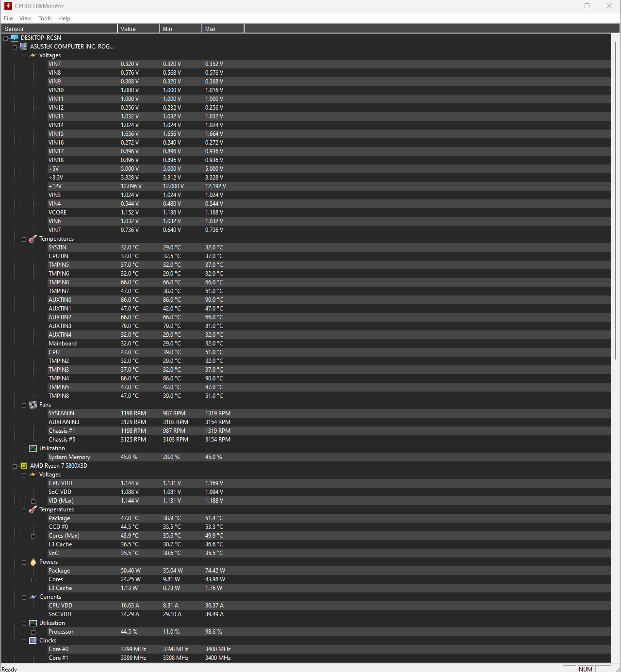Select the +3.3V voltage row
The height and width of the screenshot is (672, 621).
pos(329,178)
